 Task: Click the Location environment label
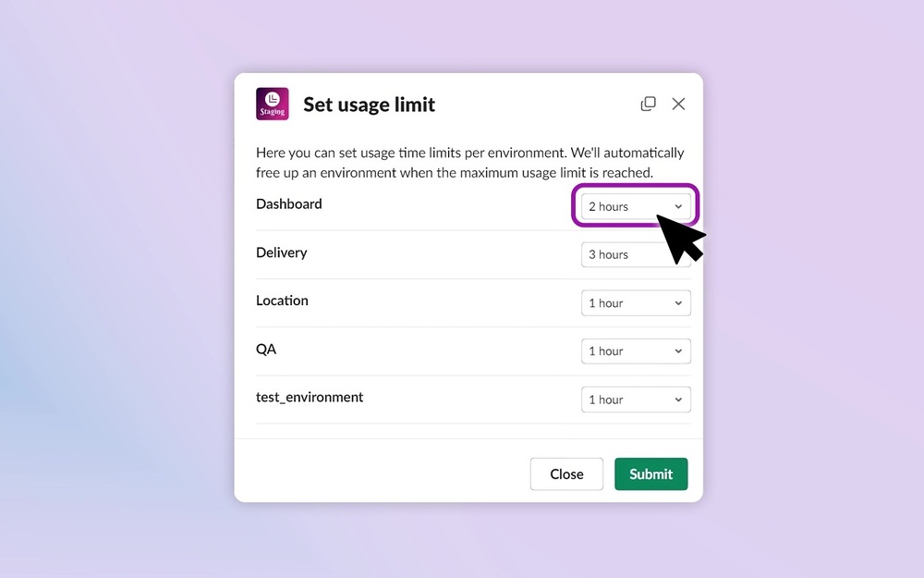pos(282,301)
